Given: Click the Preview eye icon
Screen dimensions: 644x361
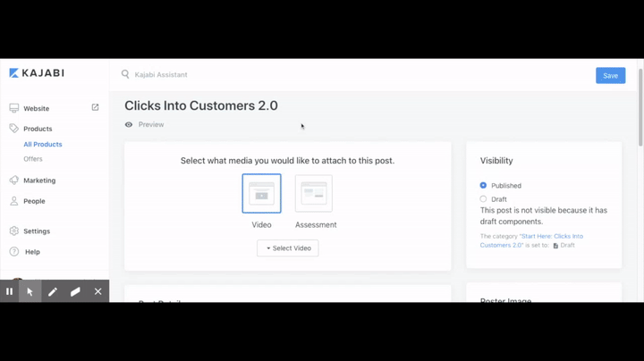Looking at the screenshot, I should [x=129, y=125].
